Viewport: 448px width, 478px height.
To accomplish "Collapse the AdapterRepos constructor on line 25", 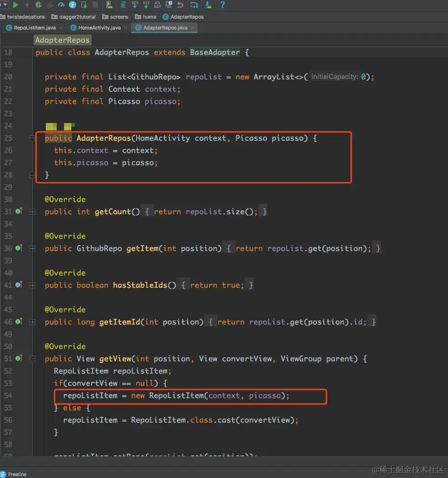I will click(32, 138).
